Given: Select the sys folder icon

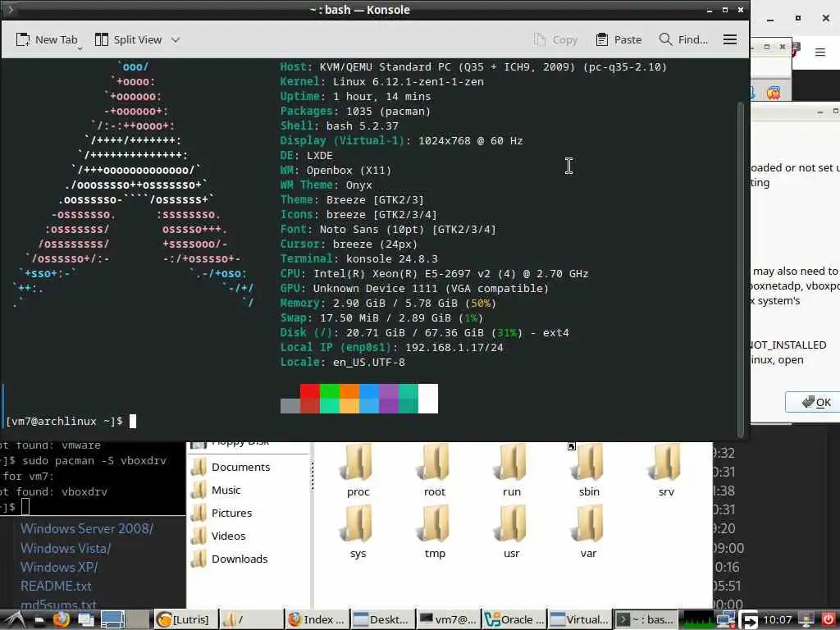Looking at the screenshot, I should 358,524.
